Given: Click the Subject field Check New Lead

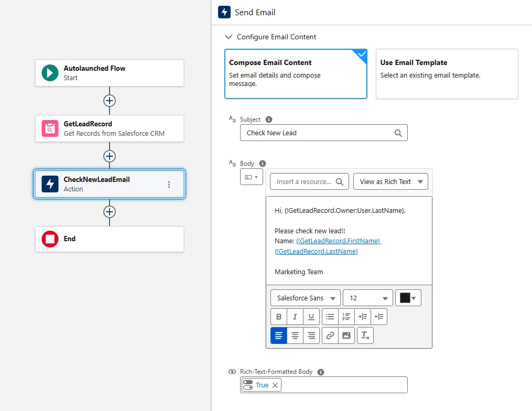Looking at the screenshot, I should 324,133.
